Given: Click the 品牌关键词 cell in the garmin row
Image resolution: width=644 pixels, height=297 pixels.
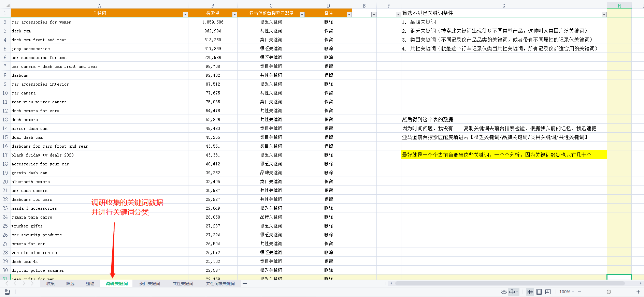Looking at the screenshot, I should click(x=271, y=173).
